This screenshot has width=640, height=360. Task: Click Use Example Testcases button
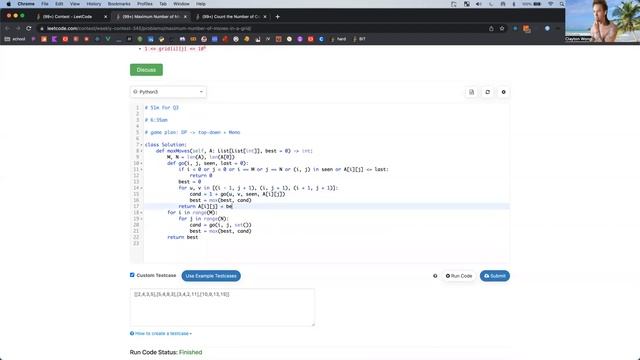[x=211, y=276]
